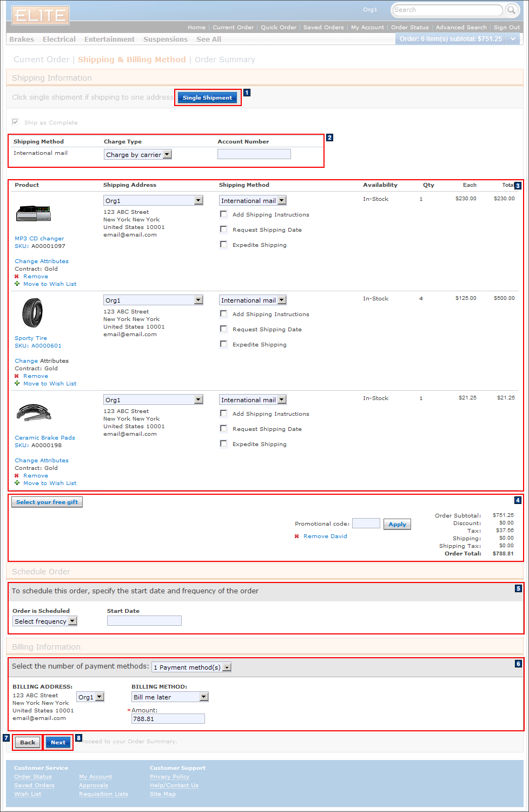Remove the Ceramic Brake Pads item
529x812 pixels.
35,475
